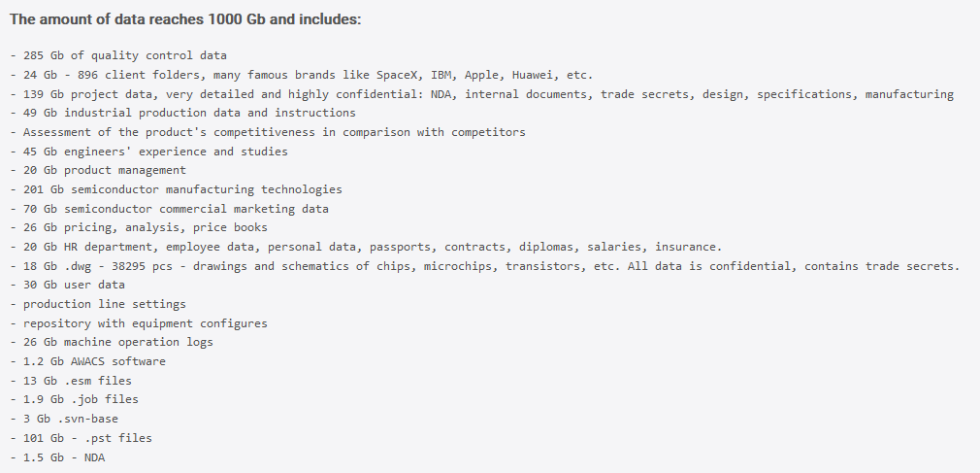
Task: Click the '1.2 Gb AWACS software' line
Action: pyautogui.click(x=88, y=361)
